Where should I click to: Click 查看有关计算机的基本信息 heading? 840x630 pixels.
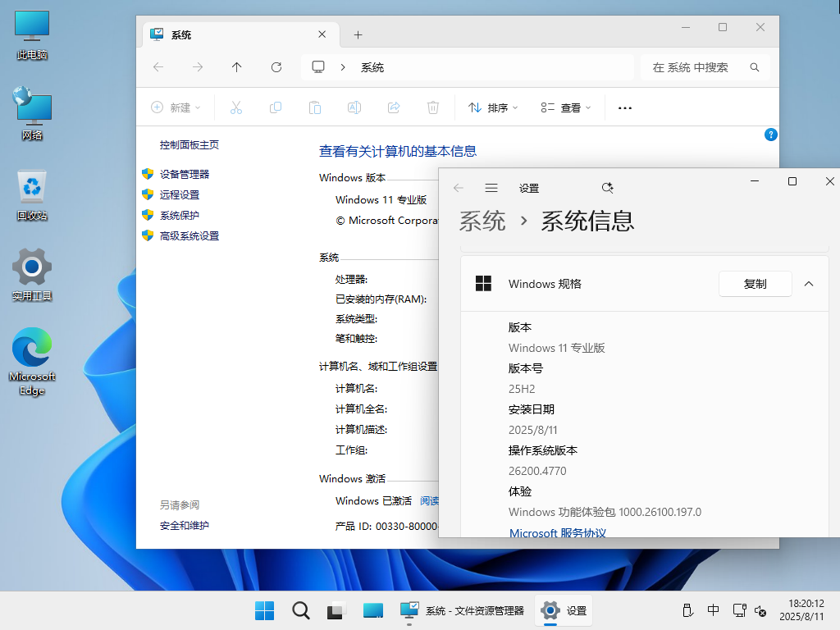(x=398, y=152)
